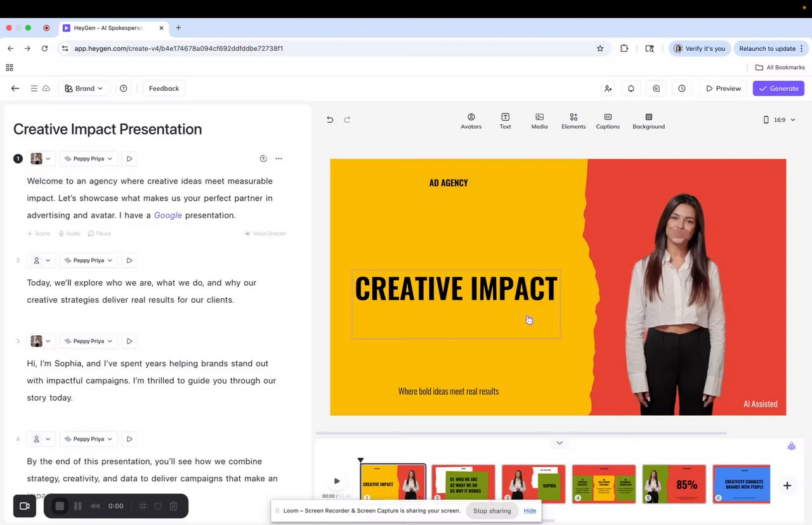
Task: Play scene 1 script audio
Action: [129, 159]
